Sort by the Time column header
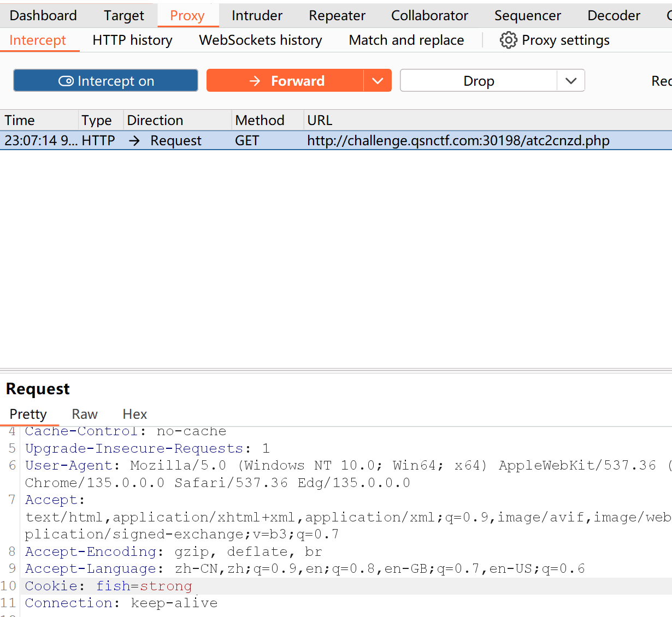672x617 pixels. 39,120
